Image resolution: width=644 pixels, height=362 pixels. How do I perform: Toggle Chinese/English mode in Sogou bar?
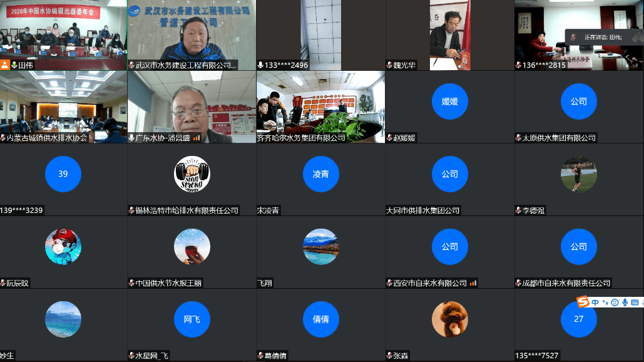click(595, 303)
